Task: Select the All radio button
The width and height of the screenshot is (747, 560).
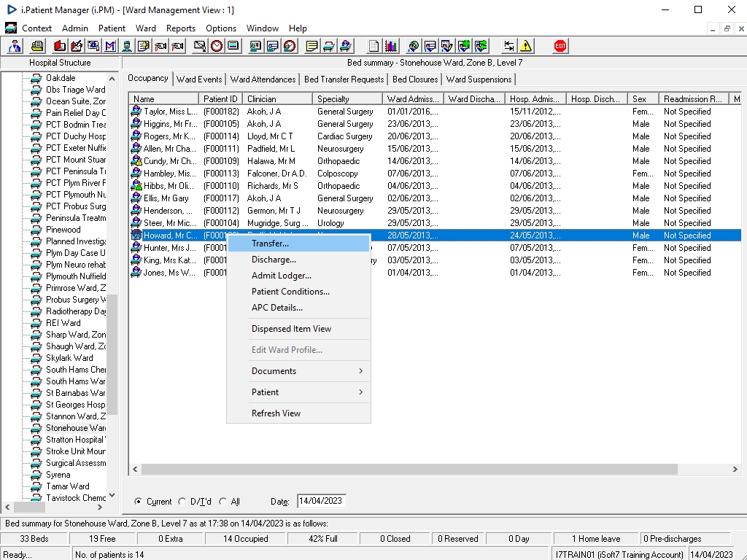Action: tap(222, 501)
